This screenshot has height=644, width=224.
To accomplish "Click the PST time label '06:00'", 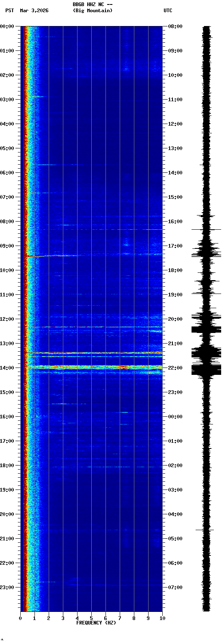I will pos(7,173).
